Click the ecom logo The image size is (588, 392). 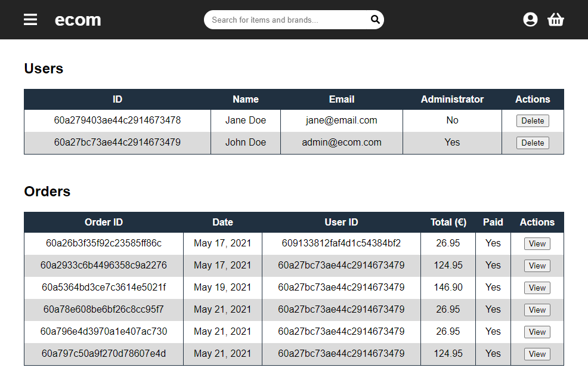(78, 20)
